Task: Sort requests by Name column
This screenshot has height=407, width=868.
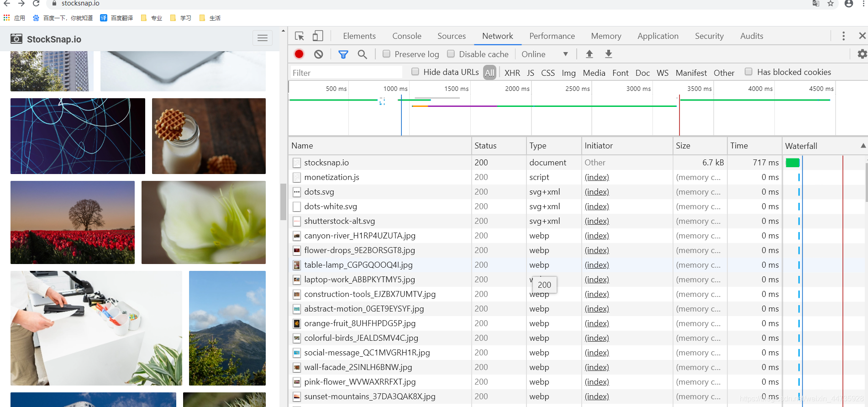Action: [380, 146]
